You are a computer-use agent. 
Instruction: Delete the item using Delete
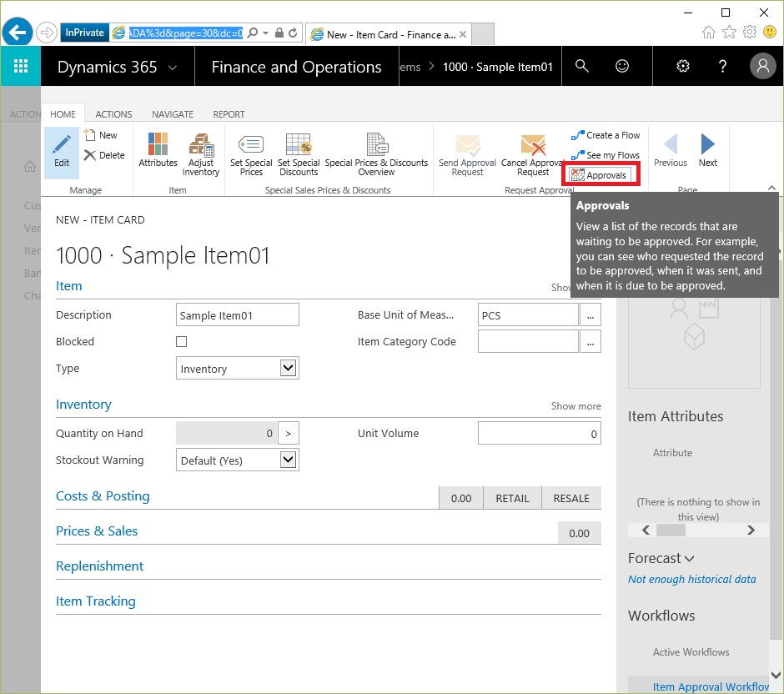104,155
